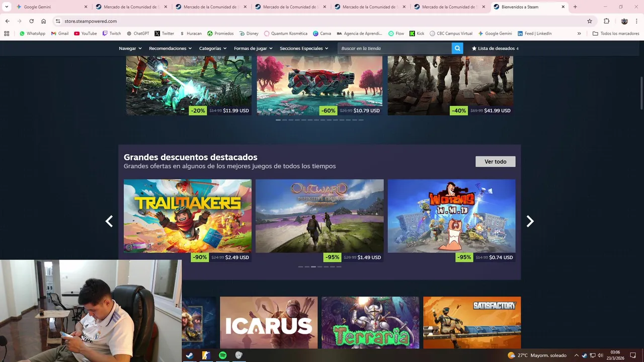644x362 pixels.
Task: Open the WhatsApp bookmark
Action: [32, 34]
